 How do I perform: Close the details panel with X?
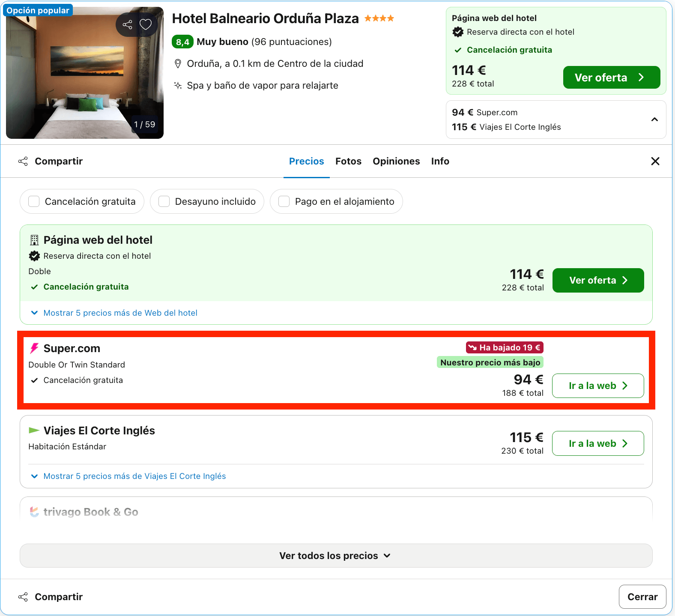pos(655,161)
